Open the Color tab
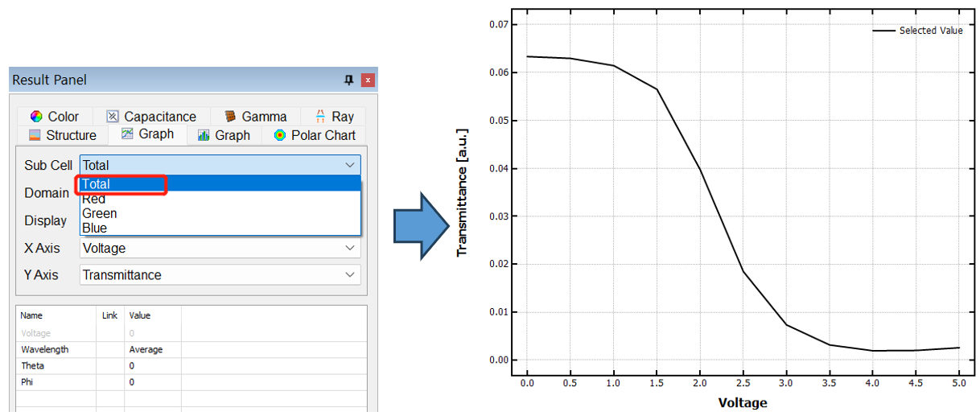This screenshot has width=980, height=420. (54, 117)
